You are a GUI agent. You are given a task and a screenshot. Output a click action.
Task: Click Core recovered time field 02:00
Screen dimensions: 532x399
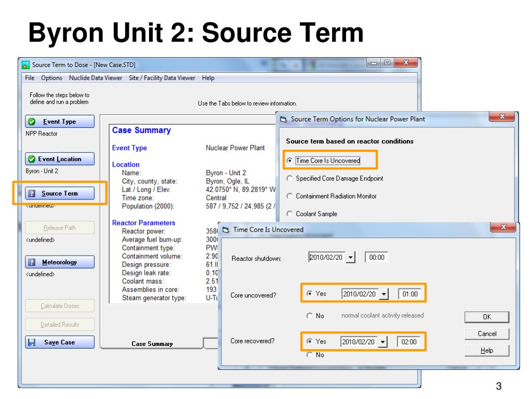coord(409,342)
